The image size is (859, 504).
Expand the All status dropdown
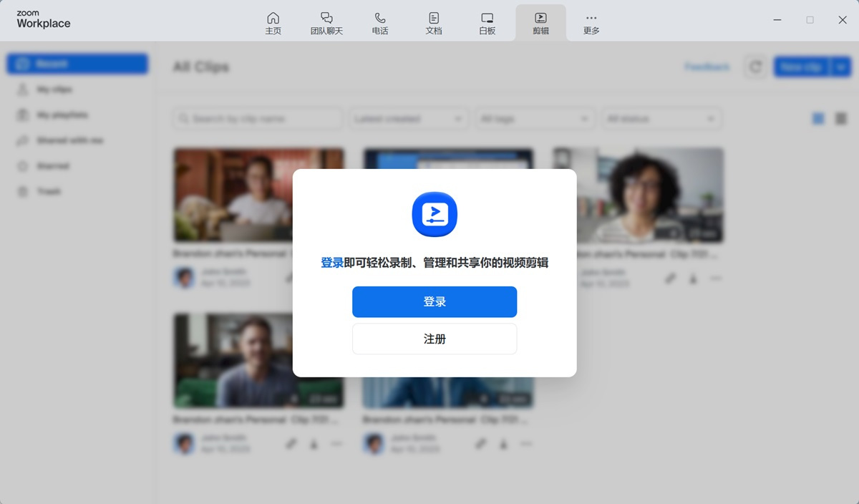pyautogui.click(x=661, y=119)
